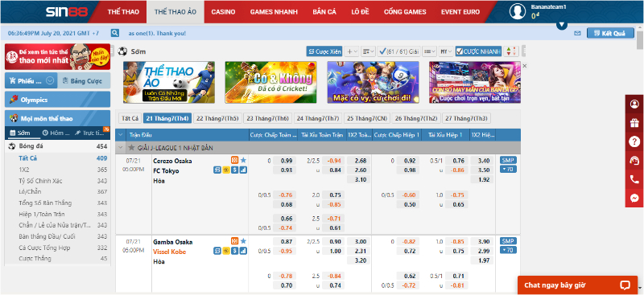644x295 pixels.
Task: Click the help question mark icon
Action: [634, 142]
